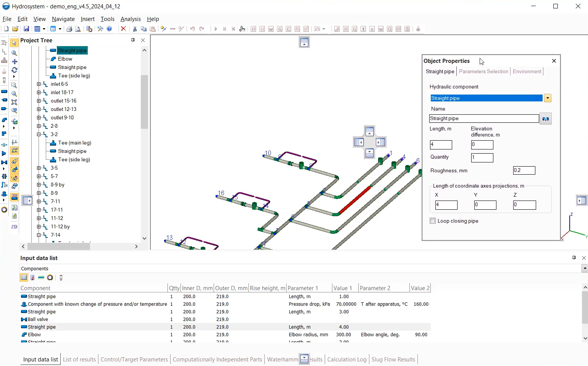Open the Hydraulic component dropdown

(x=548, y=98)
